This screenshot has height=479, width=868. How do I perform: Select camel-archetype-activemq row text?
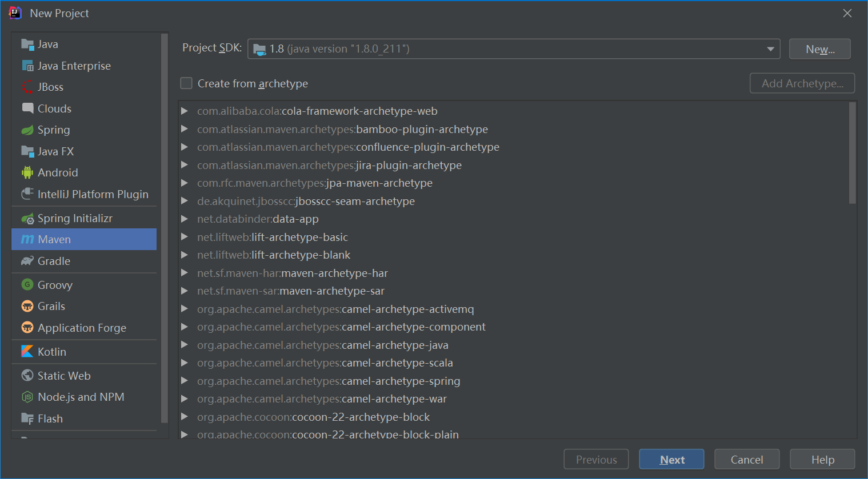(335, 309)
